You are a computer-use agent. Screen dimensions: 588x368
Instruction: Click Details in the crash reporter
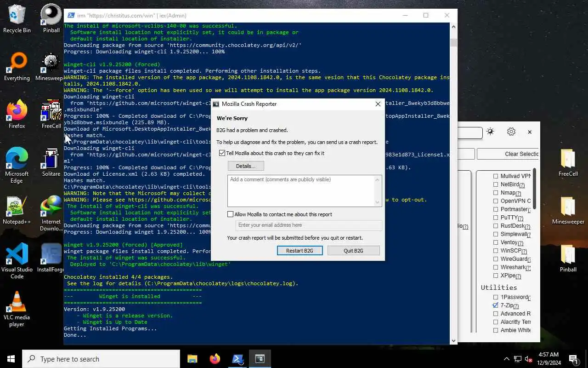[246, 166]
